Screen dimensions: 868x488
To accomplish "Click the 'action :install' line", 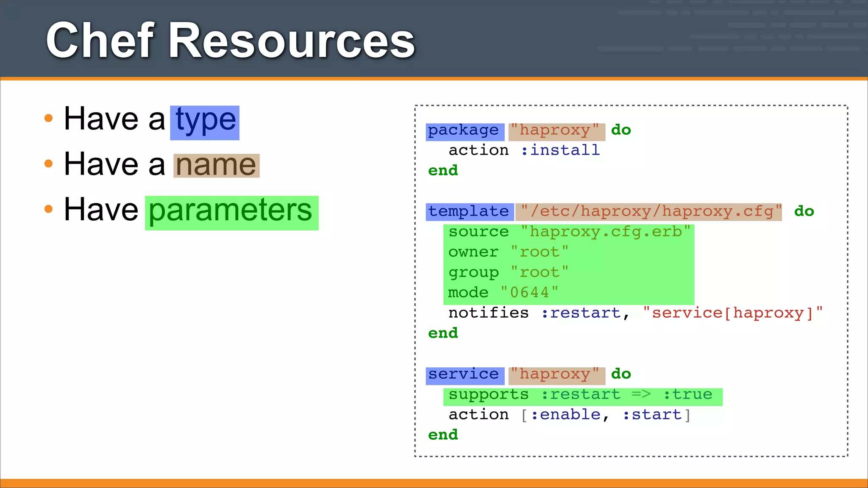I will (524, 150).
